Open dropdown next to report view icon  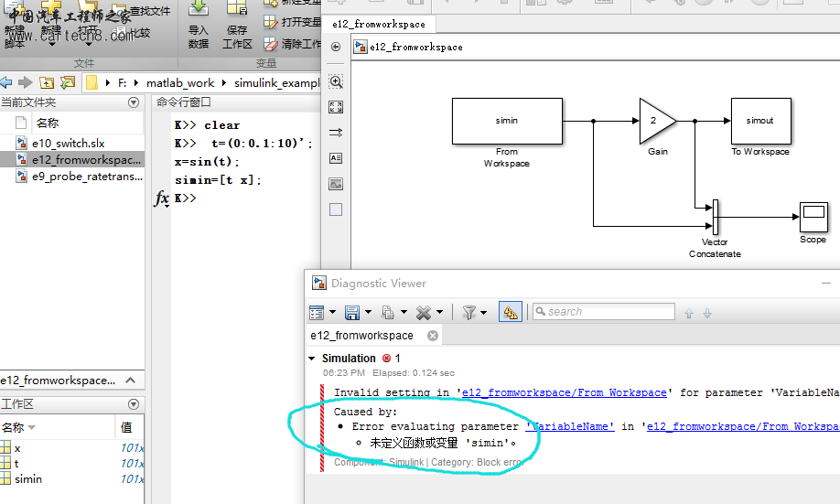point(332,312)
